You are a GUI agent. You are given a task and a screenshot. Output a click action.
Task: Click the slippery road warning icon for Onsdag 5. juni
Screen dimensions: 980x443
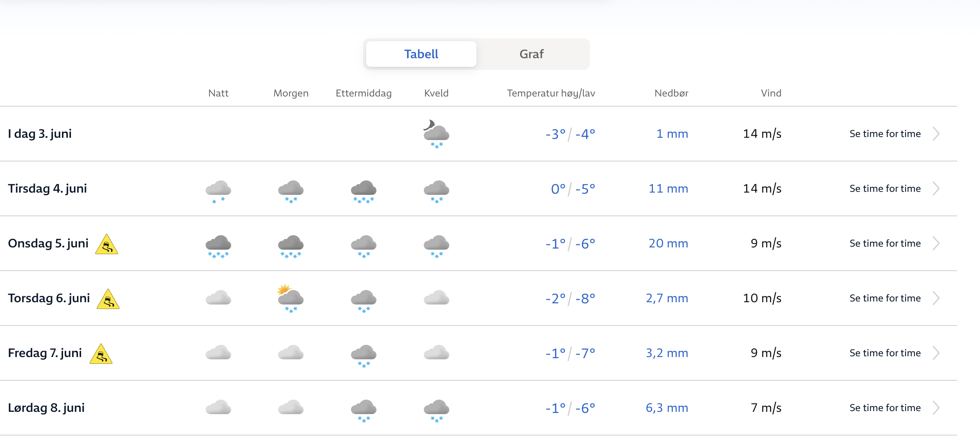point(107,244)
